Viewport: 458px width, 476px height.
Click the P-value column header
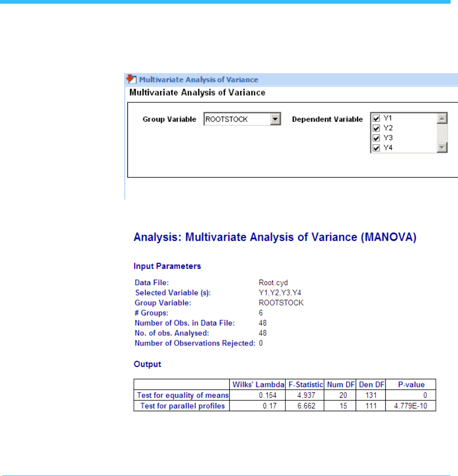click(x=411, y=385)
